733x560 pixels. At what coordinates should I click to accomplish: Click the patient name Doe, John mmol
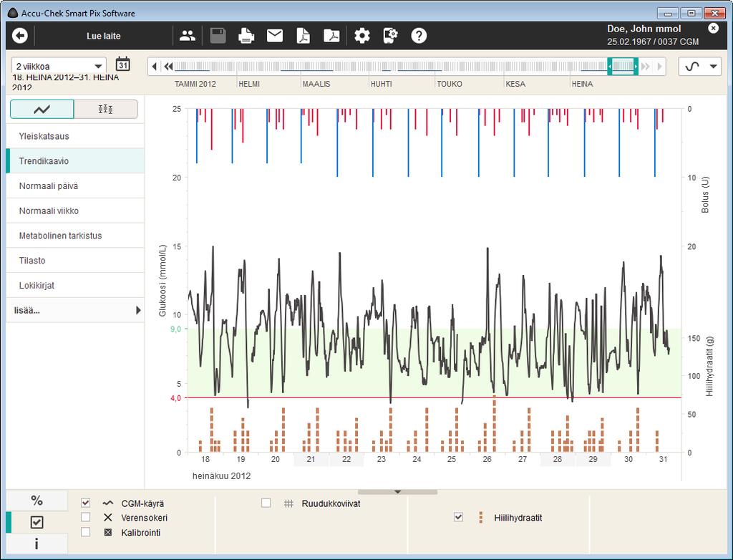point(644,29)
